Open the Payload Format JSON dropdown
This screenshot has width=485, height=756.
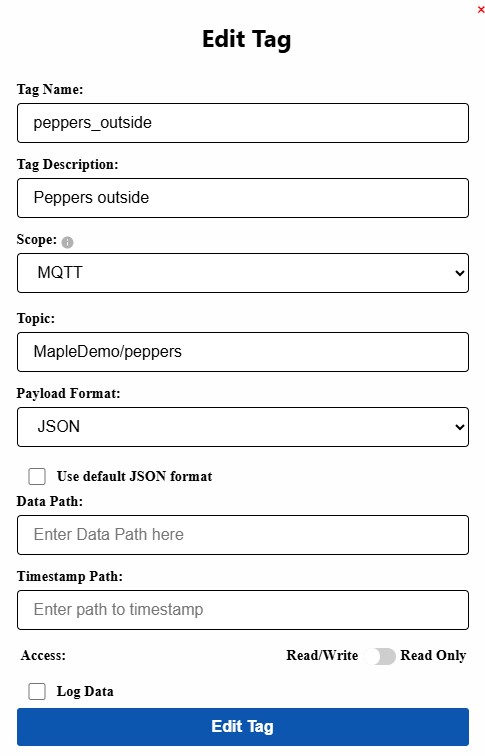(243, 427)
